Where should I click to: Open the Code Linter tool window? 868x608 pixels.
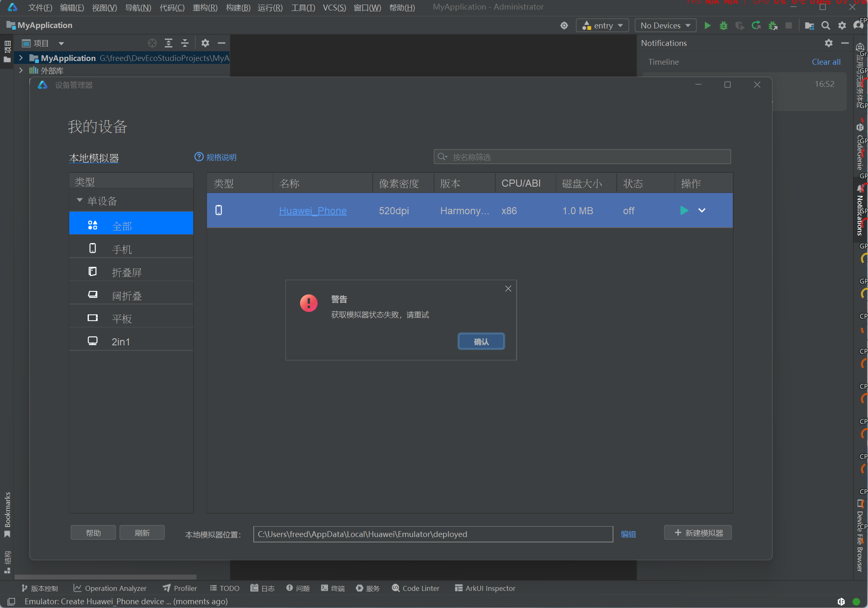pyautogui.click(x=416, y=588)
